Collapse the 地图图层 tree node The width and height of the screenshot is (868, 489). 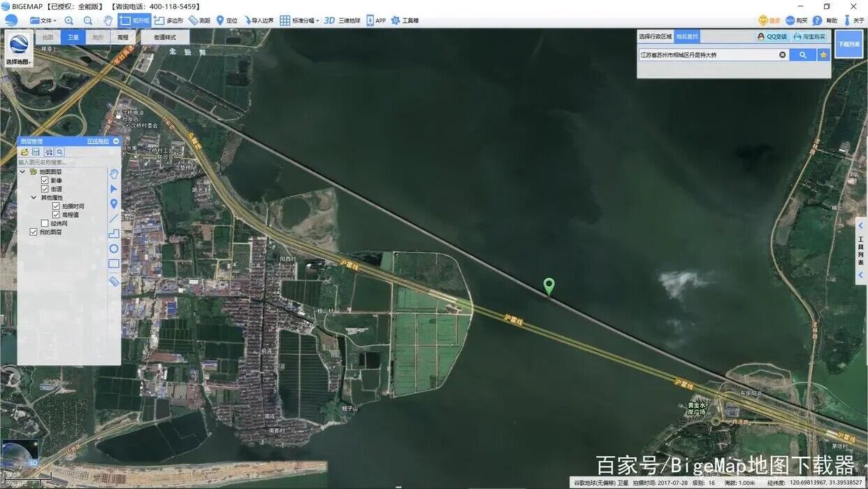[22, 171]
